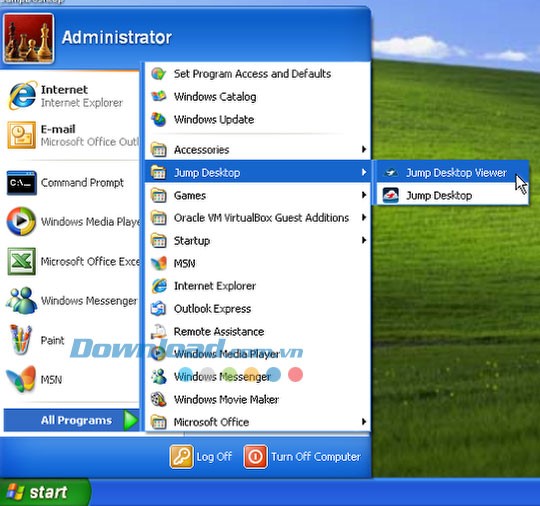Screen dimensions: 540x506
Task: Click the Log Off key icon
Action: point(181,456)
